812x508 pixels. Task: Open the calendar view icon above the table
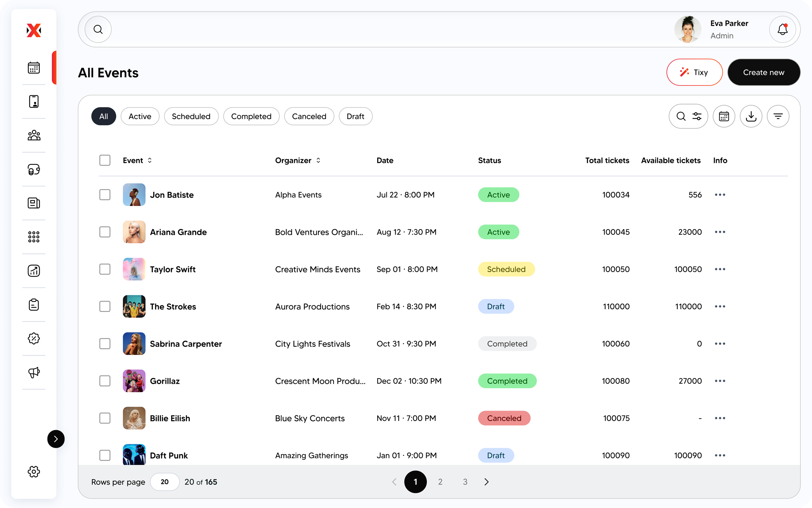(x=724, y=116)
